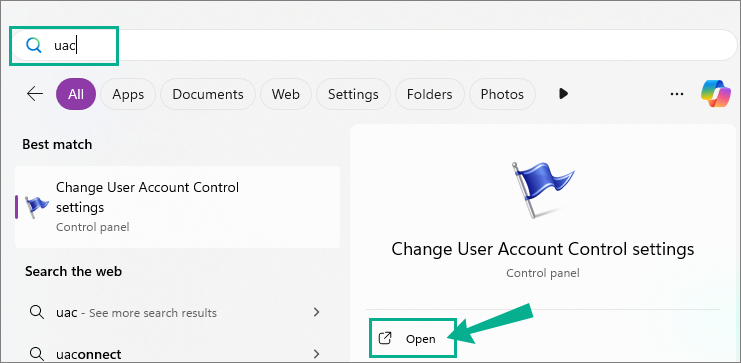Switch to the Apps filter tab
This screenshot has width=741, height=363.
click(x=128, y=94)
